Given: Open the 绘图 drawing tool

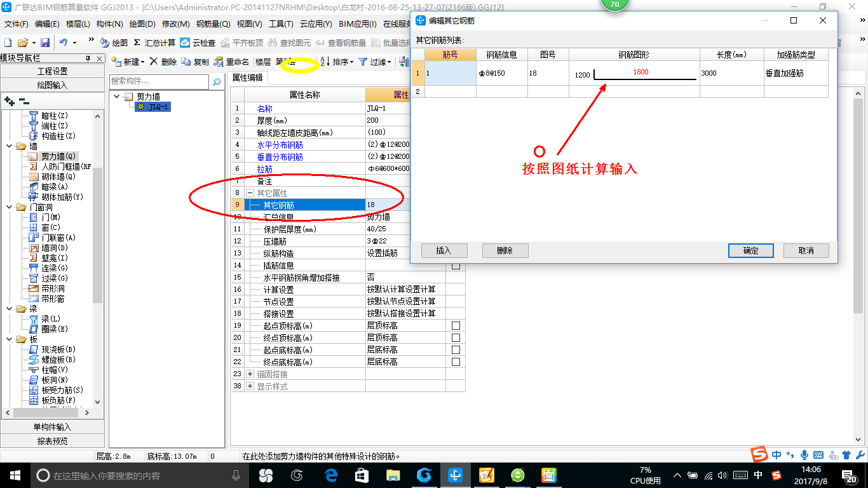Looking at the screenshot, I should point(114,43).
